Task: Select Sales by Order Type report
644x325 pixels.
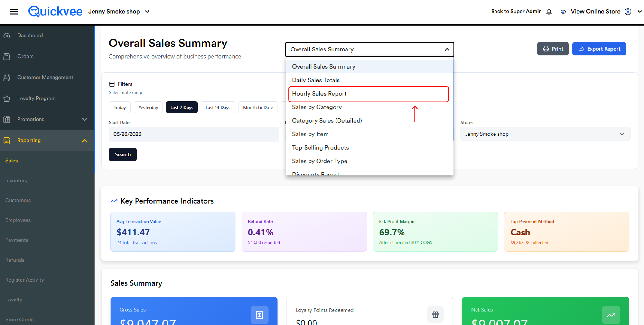Action: pos(369,161)
